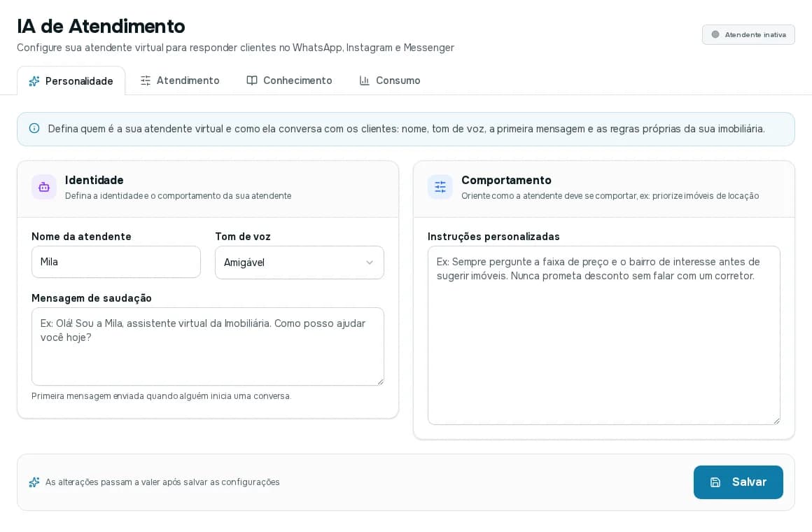Click the gray status dot in Atendente inativa

point(715,35)
